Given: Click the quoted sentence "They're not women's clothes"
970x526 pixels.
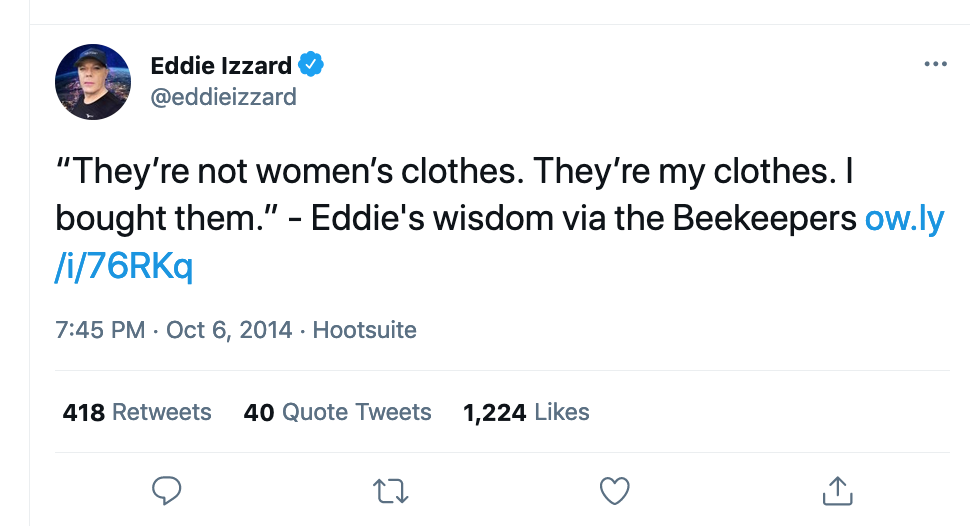Looking at the screenshot, I should [x=290, y=171].
